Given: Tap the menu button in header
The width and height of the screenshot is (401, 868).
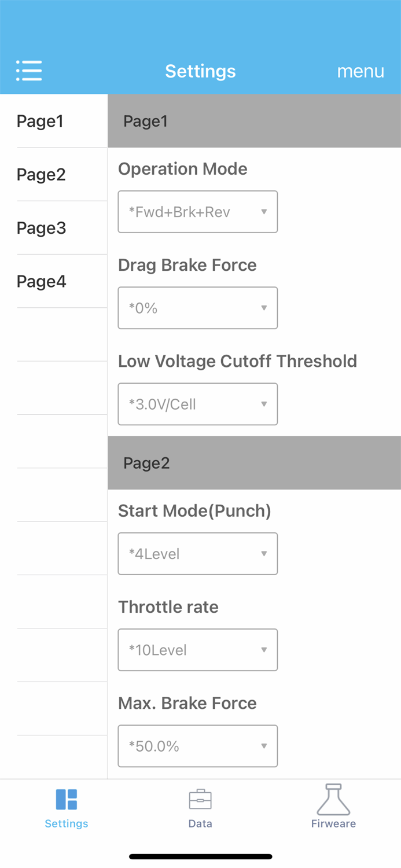Looking at the screenshot, I should click(360, 71).
